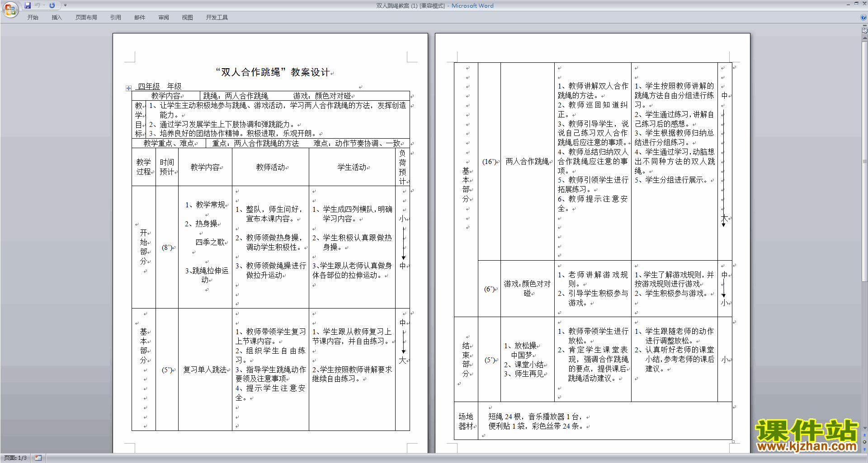This screenshot has width=868, height=463.
Task: Click the text 重点: 两人合作跳绳的方法
Action: pos(255,143)
